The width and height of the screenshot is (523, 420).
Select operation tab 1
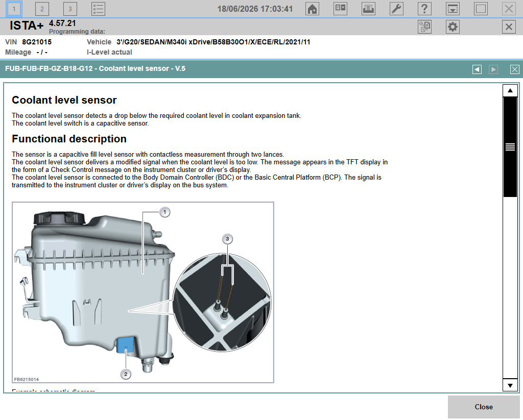14,9
